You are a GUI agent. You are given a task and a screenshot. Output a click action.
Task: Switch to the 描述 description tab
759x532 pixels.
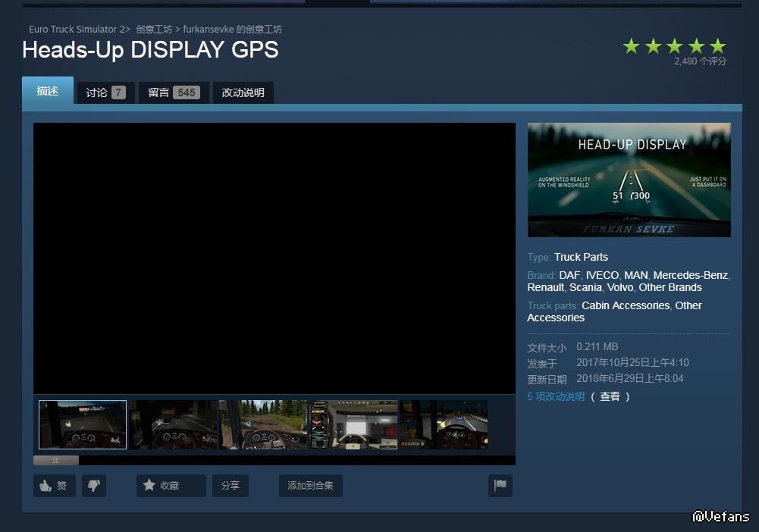tap(48, 90)
